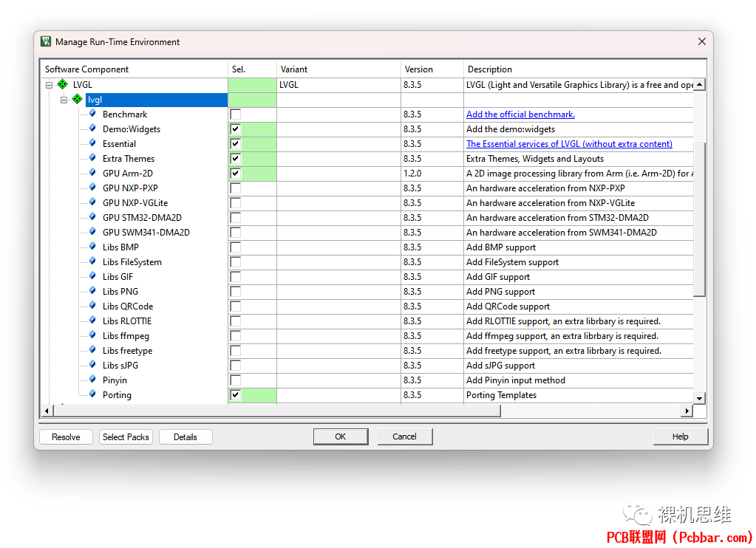Click the Resolve button
The image size is (756, 548).
pos(66,437)
